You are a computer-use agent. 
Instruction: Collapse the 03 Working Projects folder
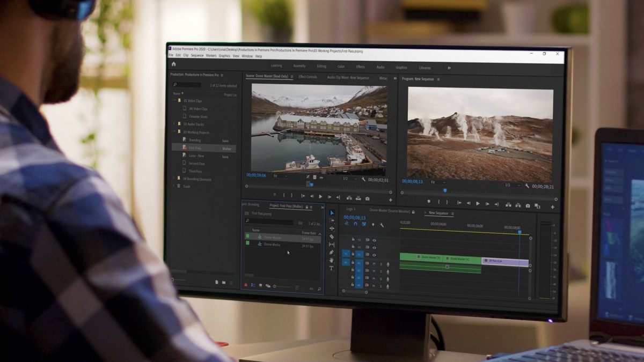pyautogui.click(x=173, y=132)
